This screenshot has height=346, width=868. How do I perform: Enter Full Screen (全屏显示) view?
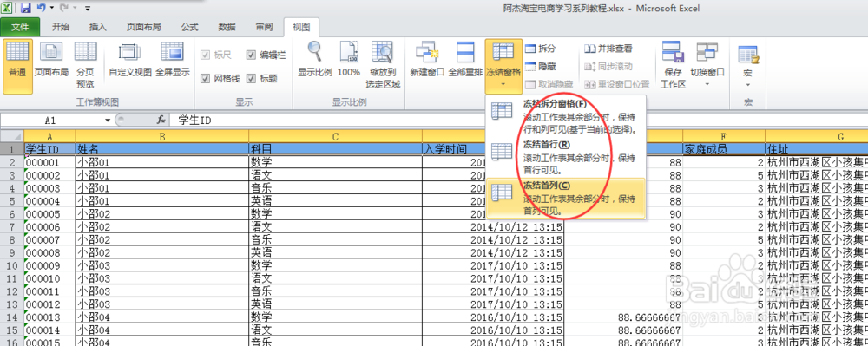click(x=172, y=60)
